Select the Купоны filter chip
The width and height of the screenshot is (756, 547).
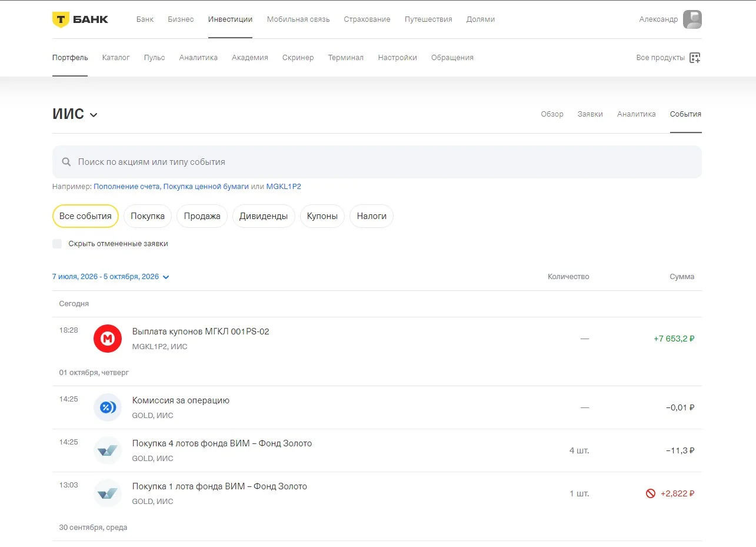tap(322, 216)
